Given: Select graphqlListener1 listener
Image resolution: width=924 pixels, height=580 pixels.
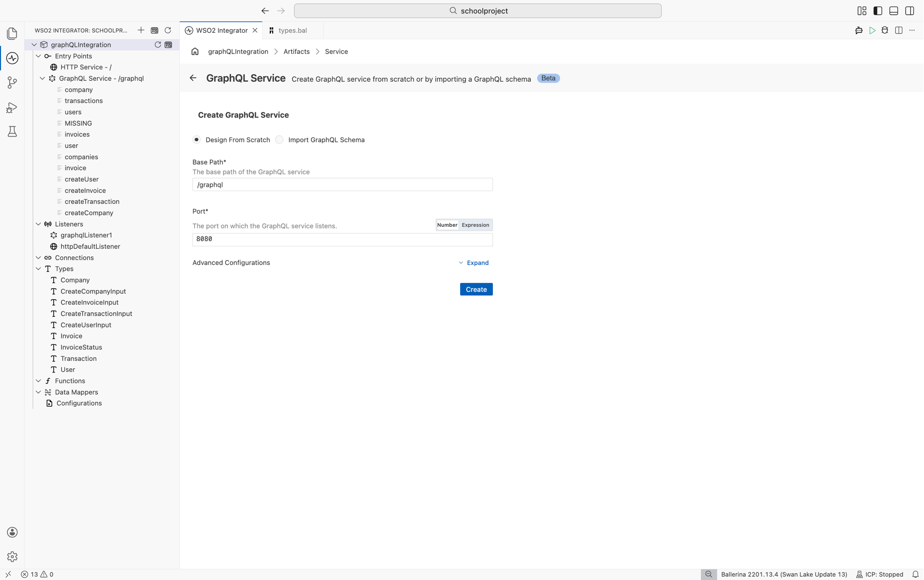Looking at the screenshot, I should [86, 235].
